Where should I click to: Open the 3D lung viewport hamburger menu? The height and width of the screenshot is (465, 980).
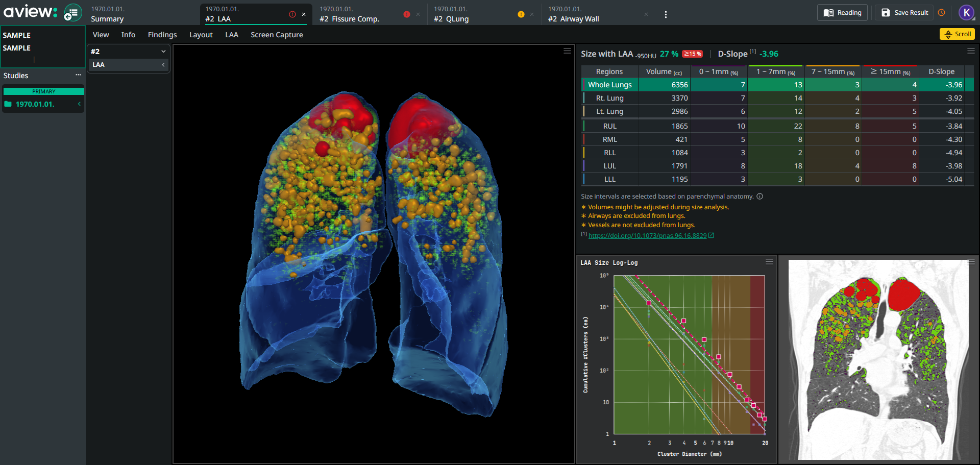pyautogui.click(x=567, y=51)
